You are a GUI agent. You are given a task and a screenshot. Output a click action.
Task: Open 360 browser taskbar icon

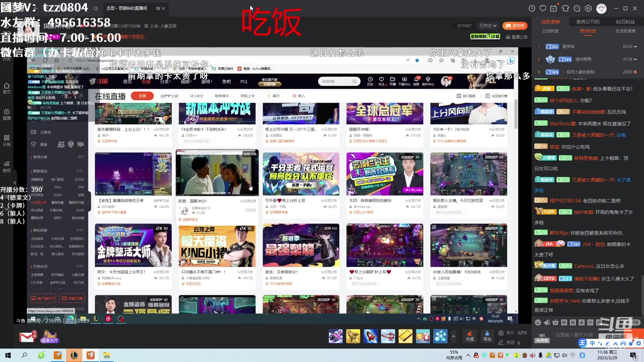tap(41, 355)
